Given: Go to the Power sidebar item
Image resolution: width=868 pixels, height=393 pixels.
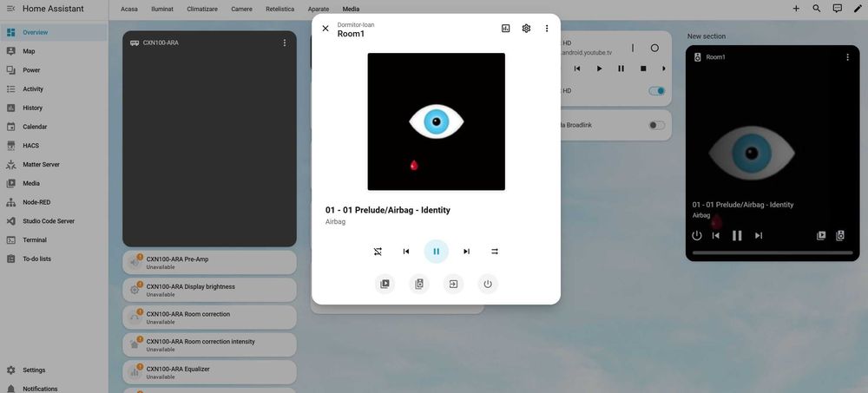Looking at the screenshot, I should 54,69.
